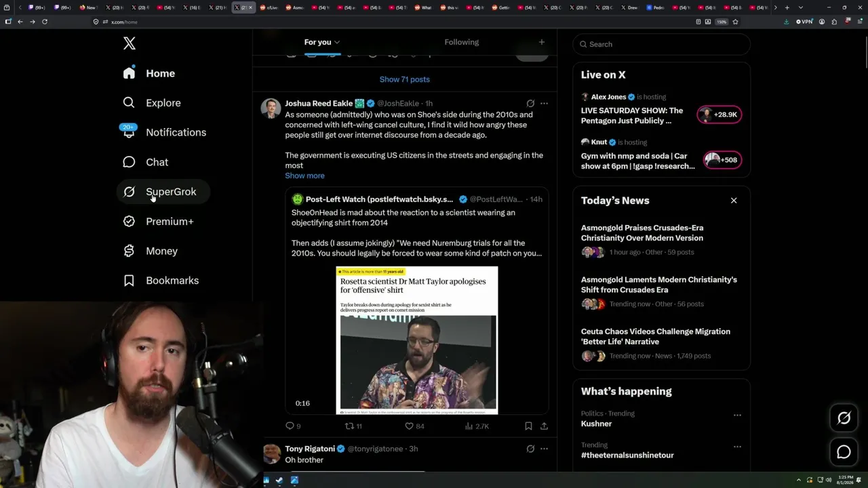Open the browser VPN panel
Viewport: 868px width, 488px height.
(x=804, y=22)
